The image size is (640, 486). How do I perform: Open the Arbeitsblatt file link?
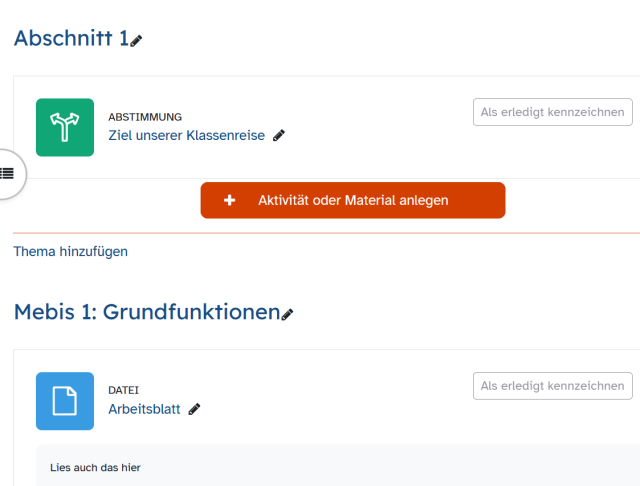(144, 408)
